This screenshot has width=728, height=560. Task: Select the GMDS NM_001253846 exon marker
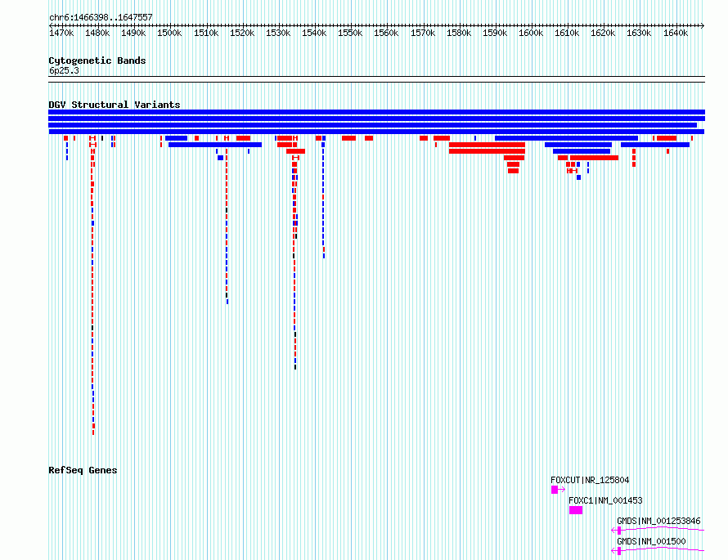tap(619, 531)
